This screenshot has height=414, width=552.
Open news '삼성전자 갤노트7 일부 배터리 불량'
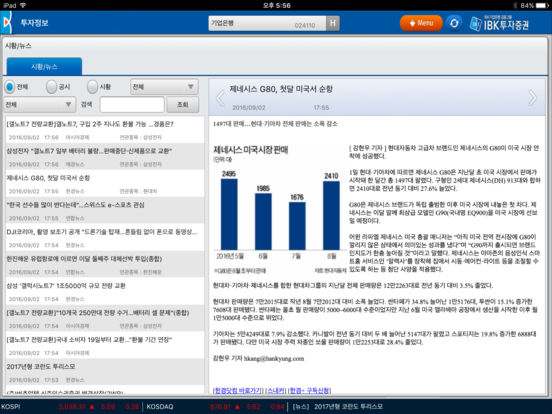pyautogui.click(x=105, y=157)
